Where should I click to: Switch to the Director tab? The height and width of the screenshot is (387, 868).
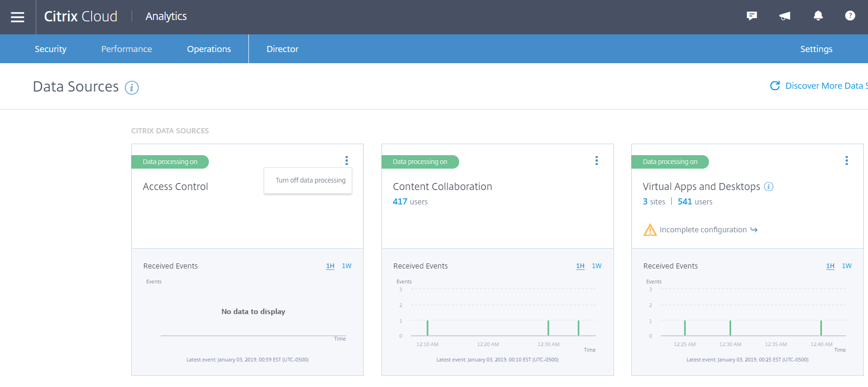pyautogui.click(x=282, y=49)
